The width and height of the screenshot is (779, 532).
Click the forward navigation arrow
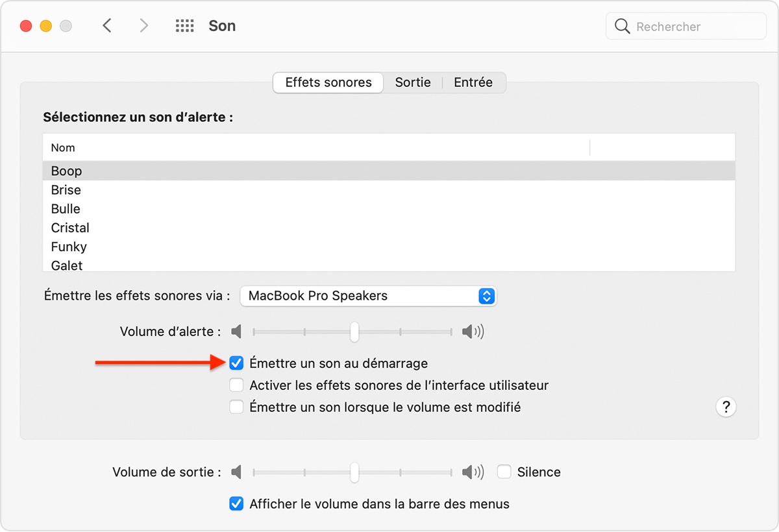pyautogui.click(x=143, y=26)
